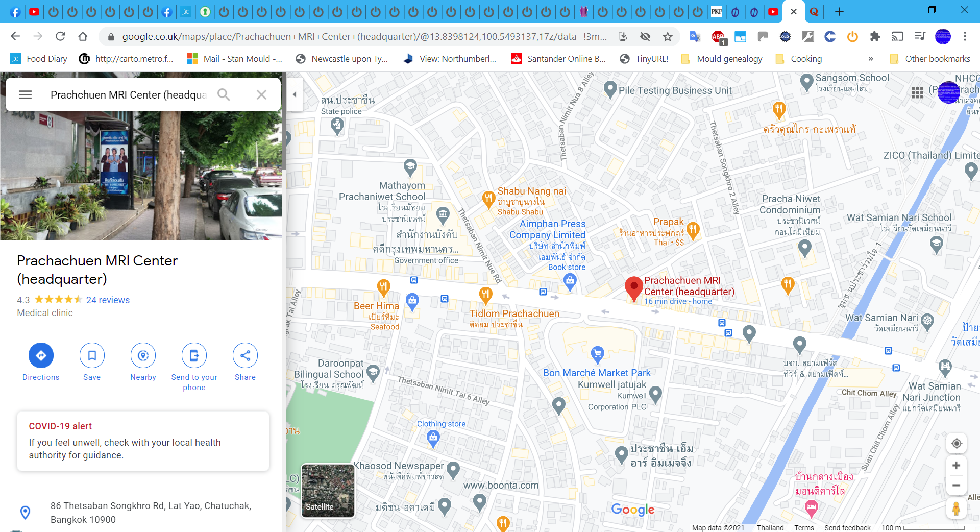This screenshot has width=980, height=532.
Task: Click Pile Testing Business Unit marker
Action: pos(610,89)
